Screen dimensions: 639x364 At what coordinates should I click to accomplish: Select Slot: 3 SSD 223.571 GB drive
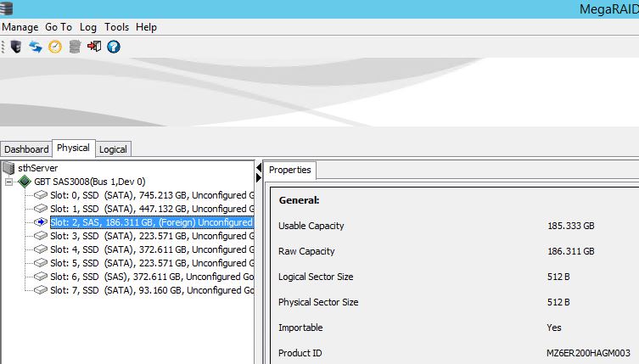(x=152, y=236)
